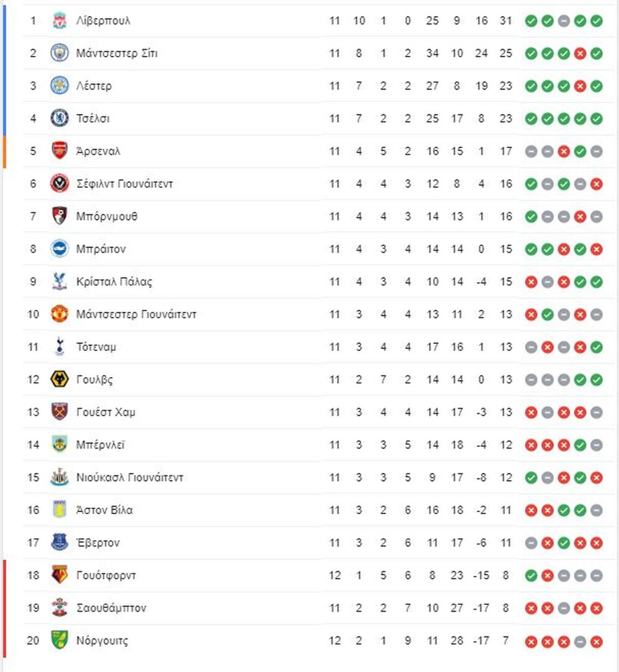Click the Σαουθάμπτον team name

(111, 608)
